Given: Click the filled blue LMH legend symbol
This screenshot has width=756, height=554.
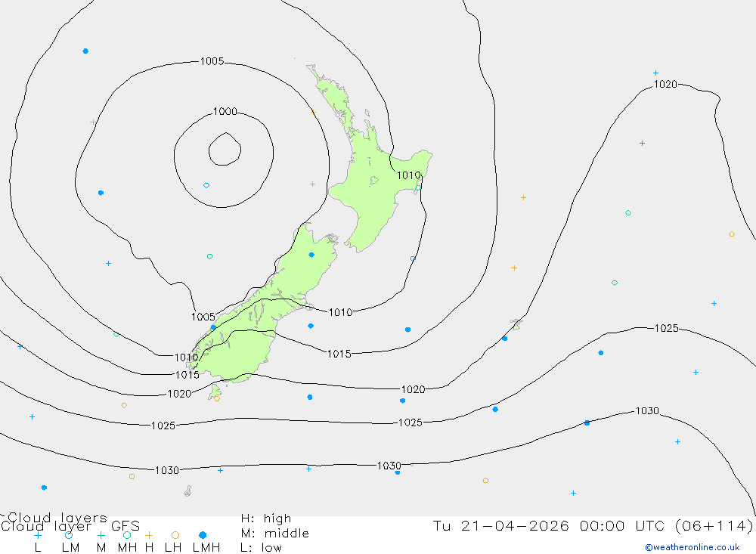Looking at the screenshot, I should 203,535.
